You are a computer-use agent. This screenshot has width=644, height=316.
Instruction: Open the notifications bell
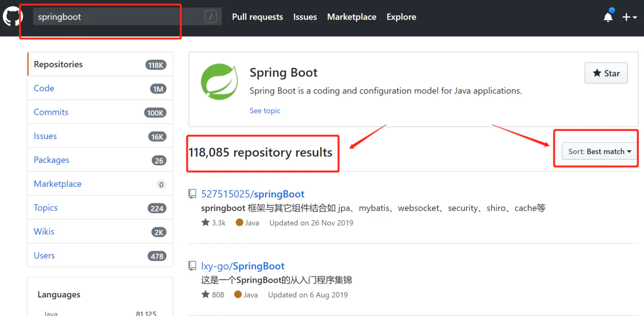tap(608, 17)
